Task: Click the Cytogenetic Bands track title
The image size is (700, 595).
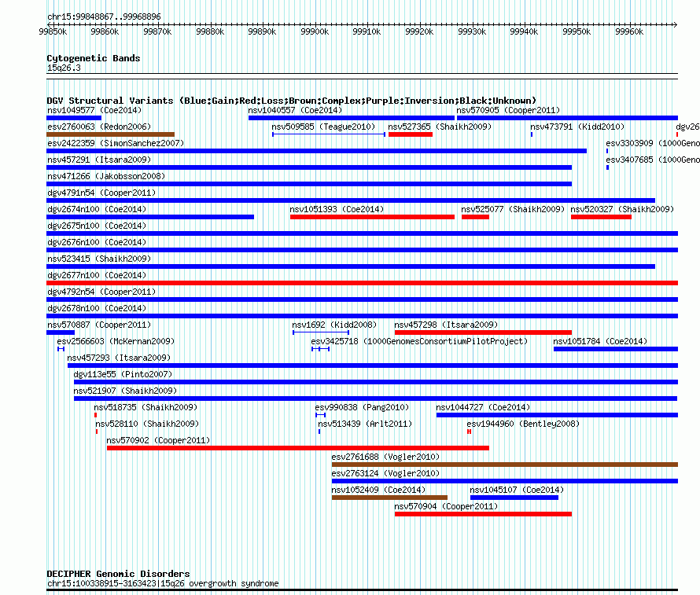Action: coord(94,58)
